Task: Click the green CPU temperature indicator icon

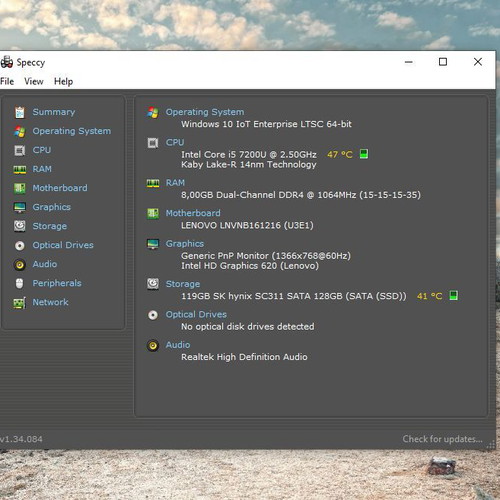Action: pyautogui.click(x=364, y=154)
